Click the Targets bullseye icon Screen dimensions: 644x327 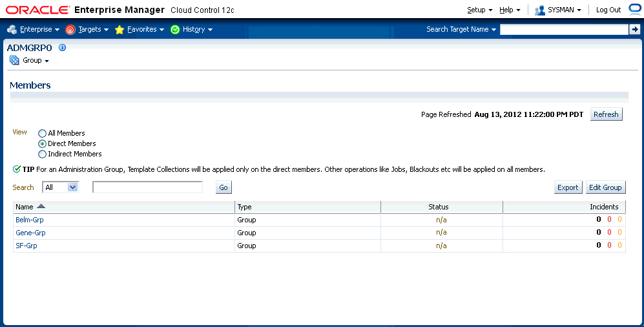(x=70, y=30)
